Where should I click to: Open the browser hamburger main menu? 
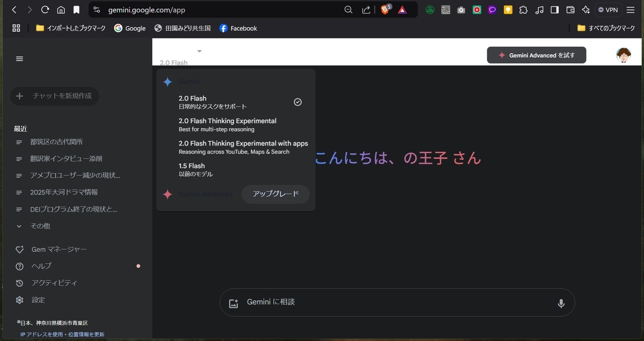pos(631,10)
